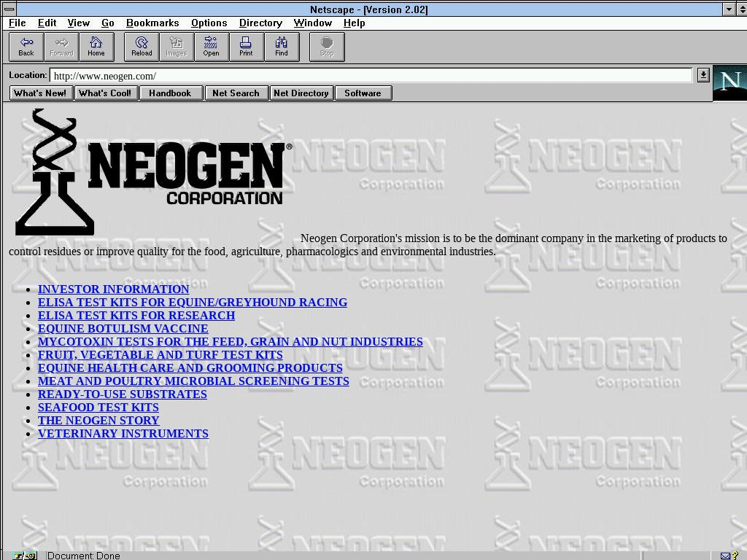
Task: Click the Back toolbar icon
Action: coord(26,47)
